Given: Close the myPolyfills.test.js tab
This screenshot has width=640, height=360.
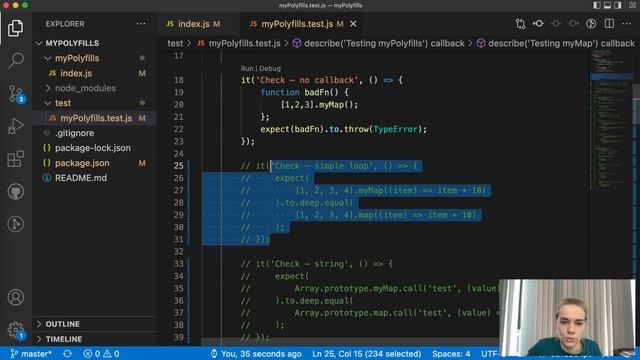Looking at the screenshot, I should click(353, 24).
